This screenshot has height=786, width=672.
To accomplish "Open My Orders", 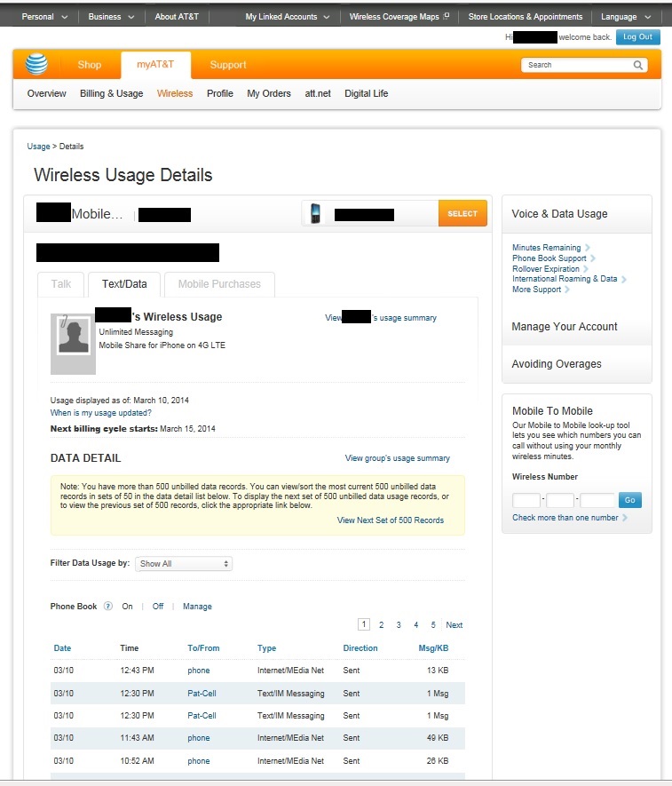I will (x=269, y=94).
